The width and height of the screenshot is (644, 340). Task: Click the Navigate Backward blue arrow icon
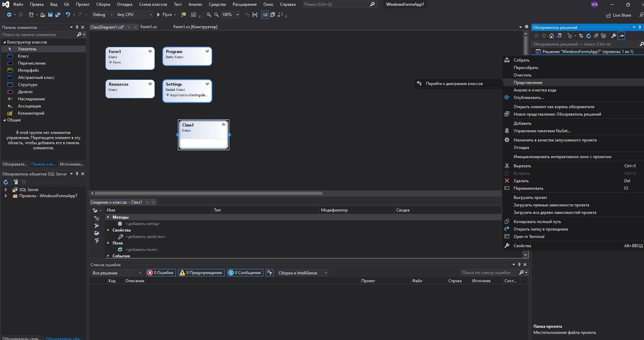pos(9,15)
